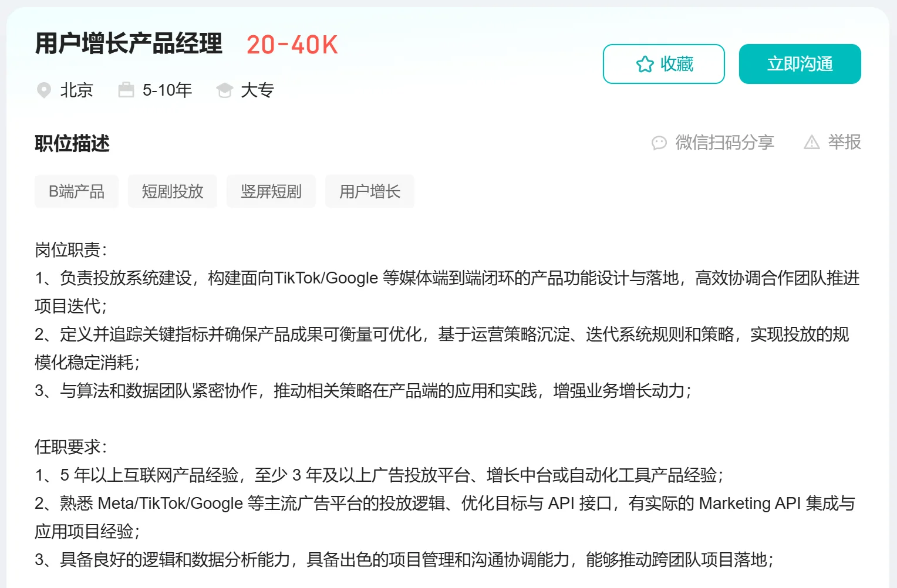Click the briefcase experience icon

tap(126, 90)
